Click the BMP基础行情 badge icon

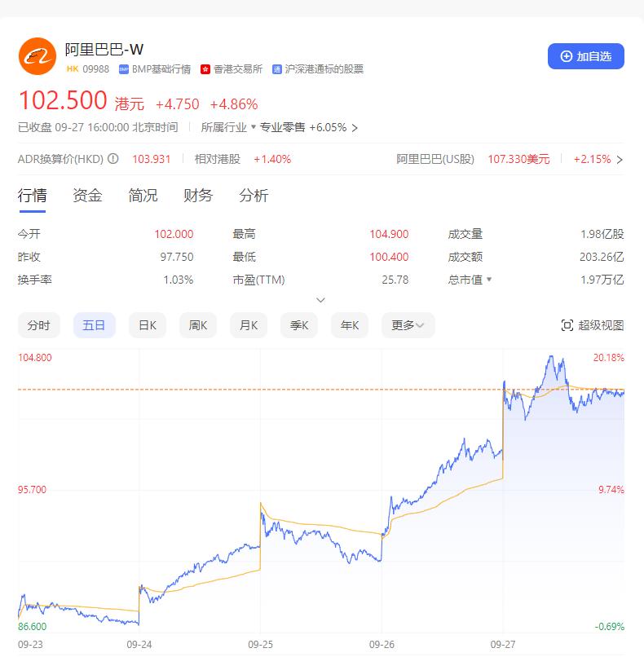click(124, 69)
